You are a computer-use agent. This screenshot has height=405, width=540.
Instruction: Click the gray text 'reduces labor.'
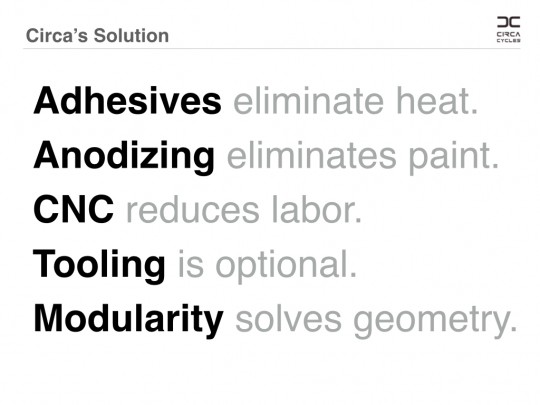click(x=244, y=209)
